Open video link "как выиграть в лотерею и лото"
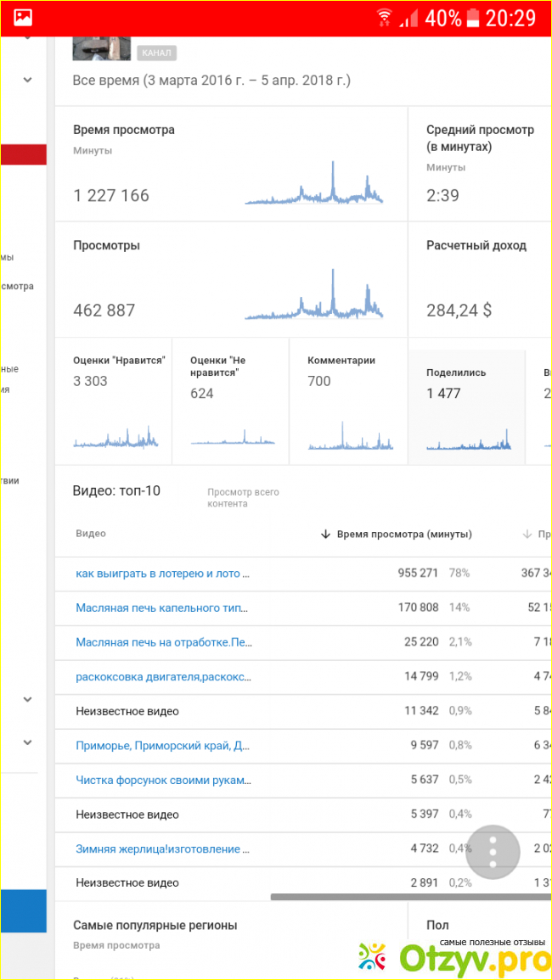 click(162, 574)
